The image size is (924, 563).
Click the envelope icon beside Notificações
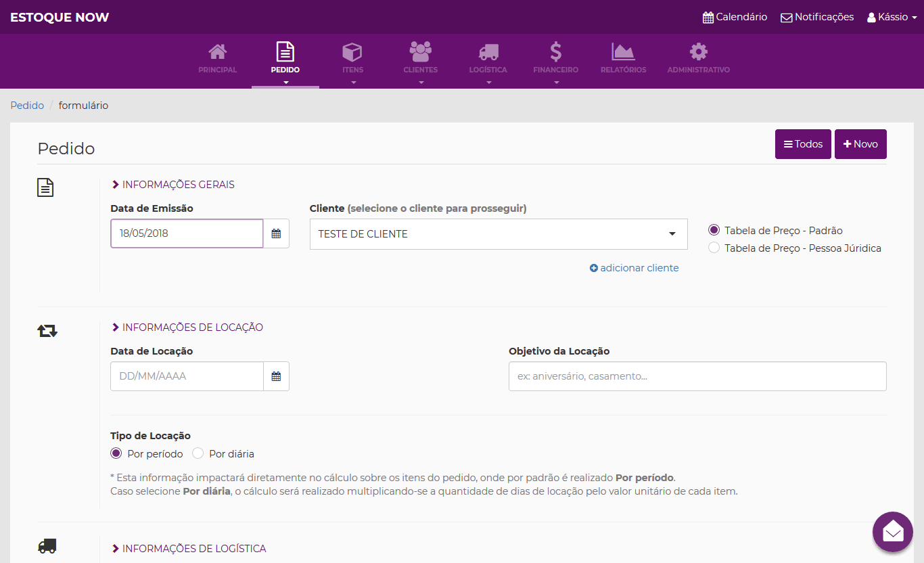(x=787, y=18)
